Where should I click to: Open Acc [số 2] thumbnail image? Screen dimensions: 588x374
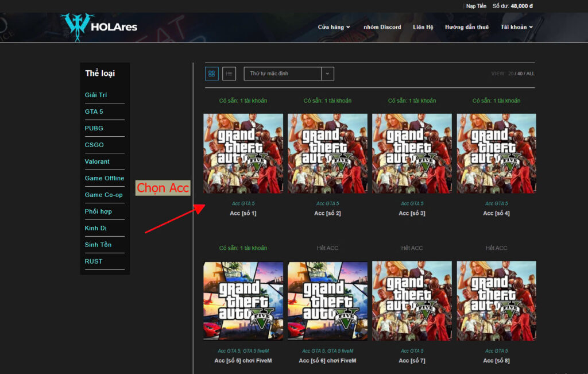point(327,153)
